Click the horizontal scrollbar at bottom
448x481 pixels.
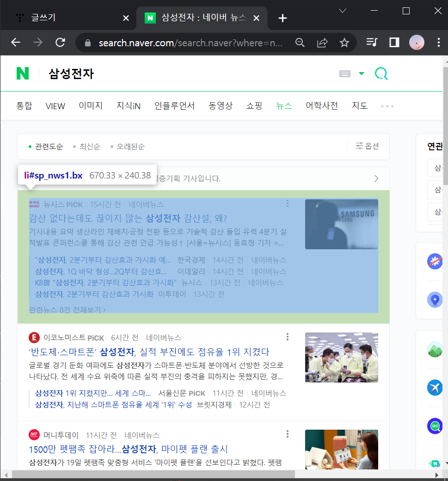coord(153,475)
